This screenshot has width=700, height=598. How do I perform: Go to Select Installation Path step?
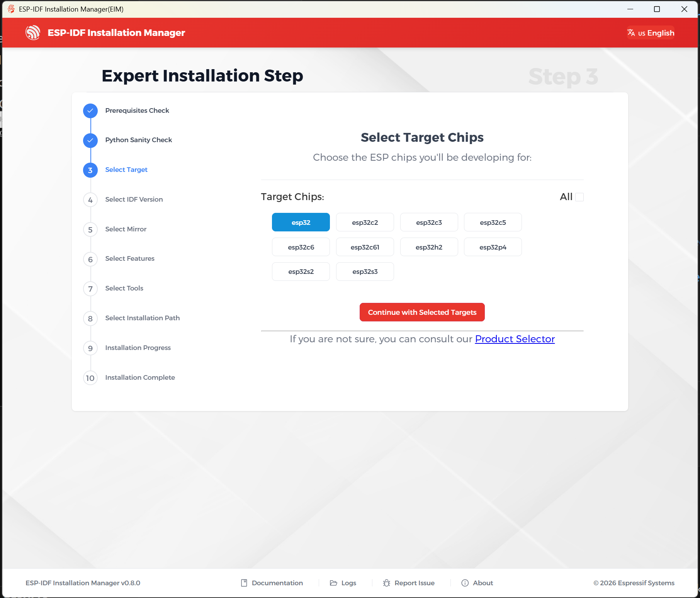(x=143, y=318)
